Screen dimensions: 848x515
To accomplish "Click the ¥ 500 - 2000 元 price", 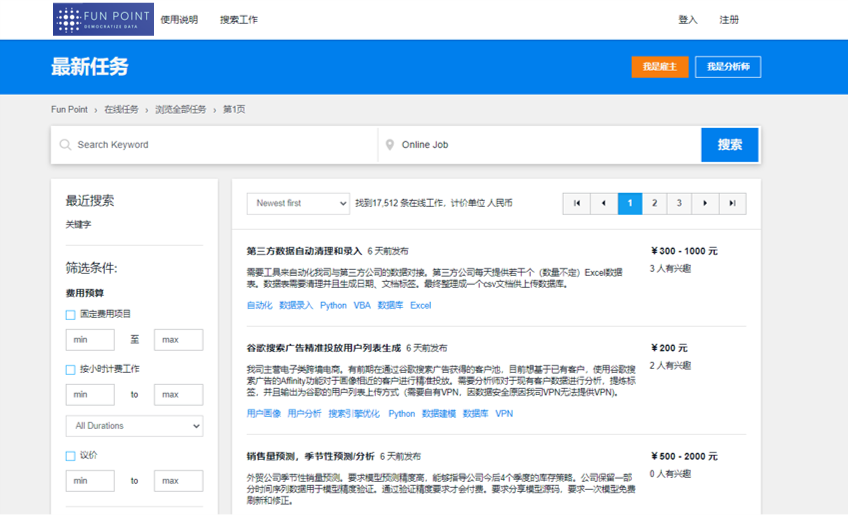I will pos(684,456).
